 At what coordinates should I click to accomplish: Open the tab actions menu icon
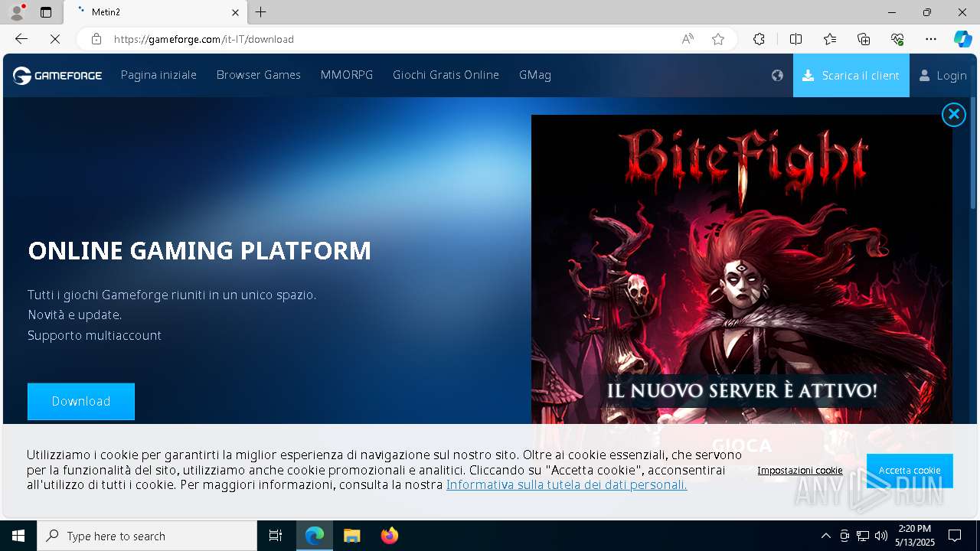pos(46,12)
